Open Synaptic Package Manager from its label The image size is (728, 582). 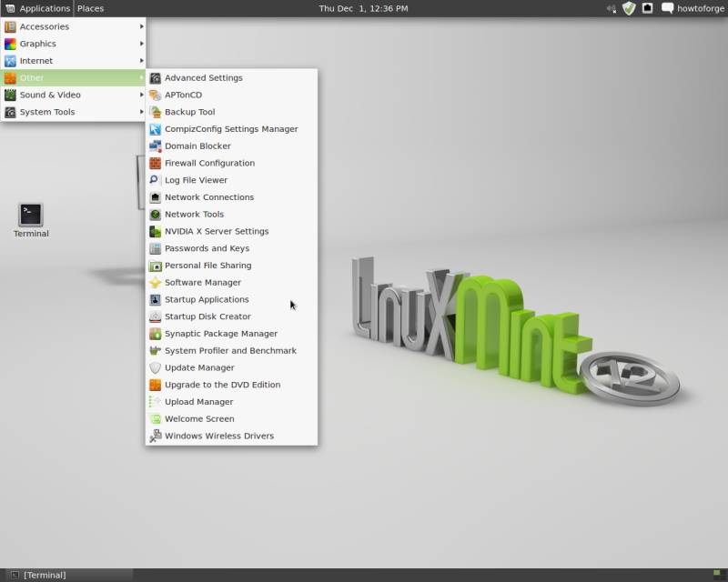pyautogui.click(x=221, y=334)
